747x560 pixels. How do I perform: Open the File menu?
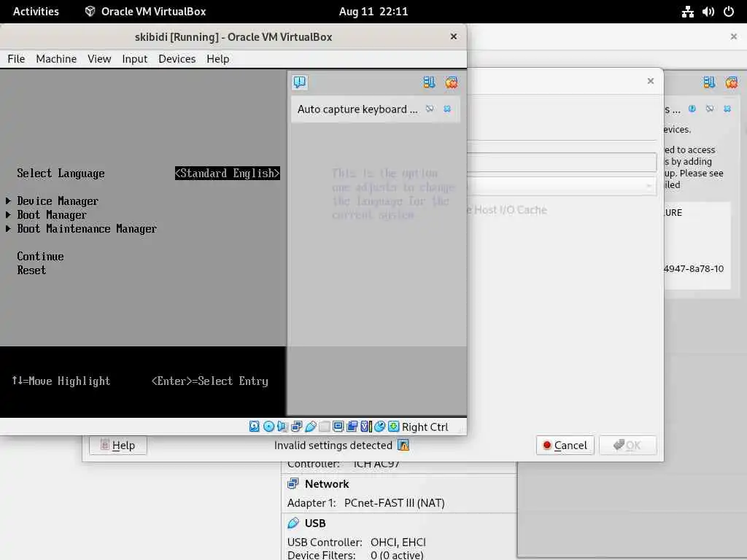pos(16,58)
